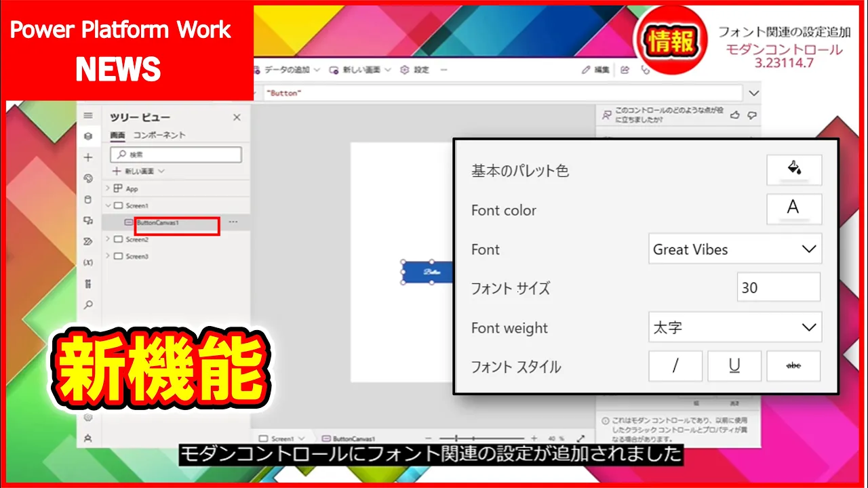Collapse the Screen1 node in tree
This screenshot has width=868, height=488.
[x=107, y=205]
